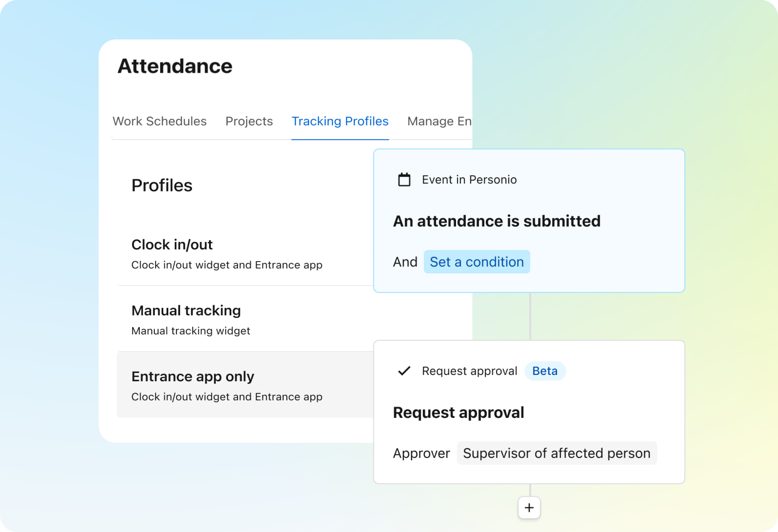Click the An attendance is submitted title
The width and height of the screenshot is (778, 532).
click(x=496, y=221)
